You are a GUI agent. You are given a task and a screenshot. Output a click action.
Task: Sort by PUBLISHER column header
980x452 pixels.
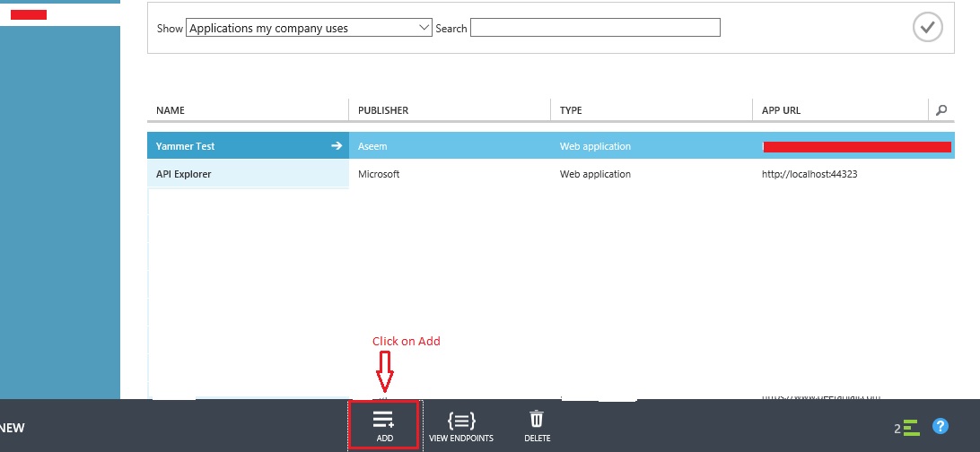coord(383,110)
